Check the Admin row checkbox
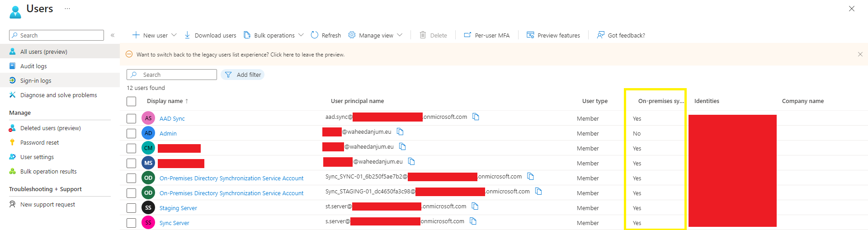This screenshot has width=868, height=230. click(x=132, y=133)
